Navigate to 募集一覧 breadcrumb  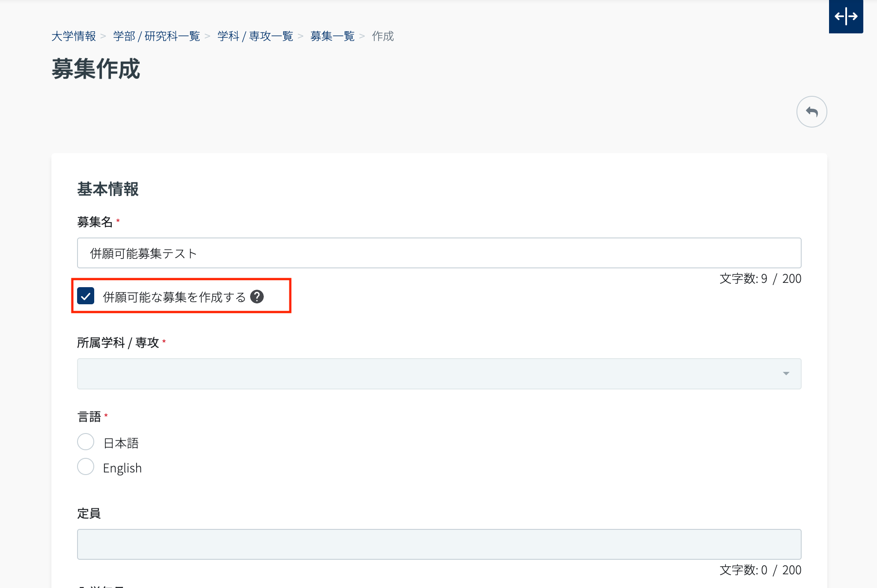coord(332,36)
